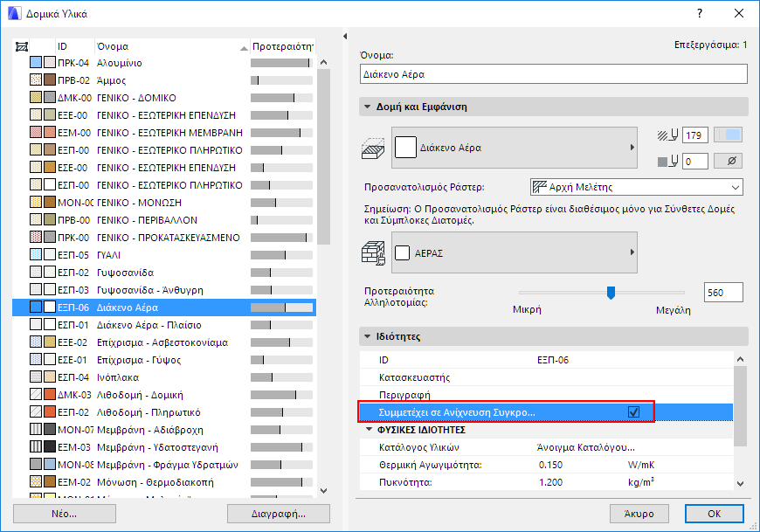Image resolution: width=760 pixels, height=532 pixels.
Task: Click surface color swatch of Μεμβράνη - Φράγμα Υδρατμών
Action: tap(50, 464)
